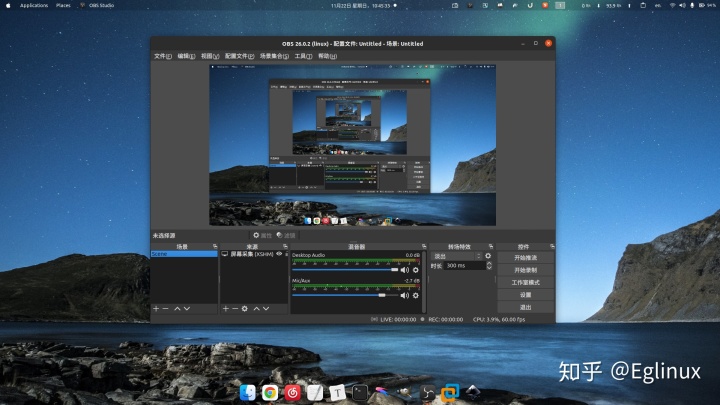Move scene up arrow in Scenes panel
This screenshot has height=405, width=720.
pyautogui.click(x=177, y=309)
